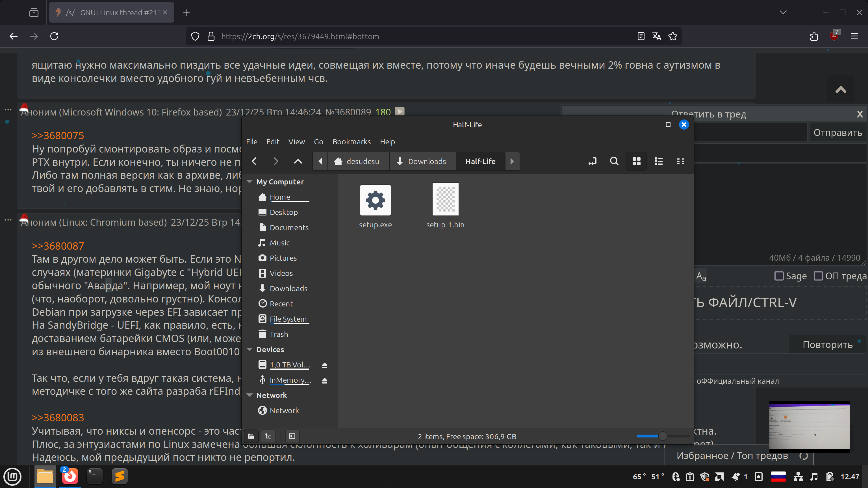Screen dimensions: 868x488
Task: Open the >>3680075 reply link
Action: pos(58,135)
